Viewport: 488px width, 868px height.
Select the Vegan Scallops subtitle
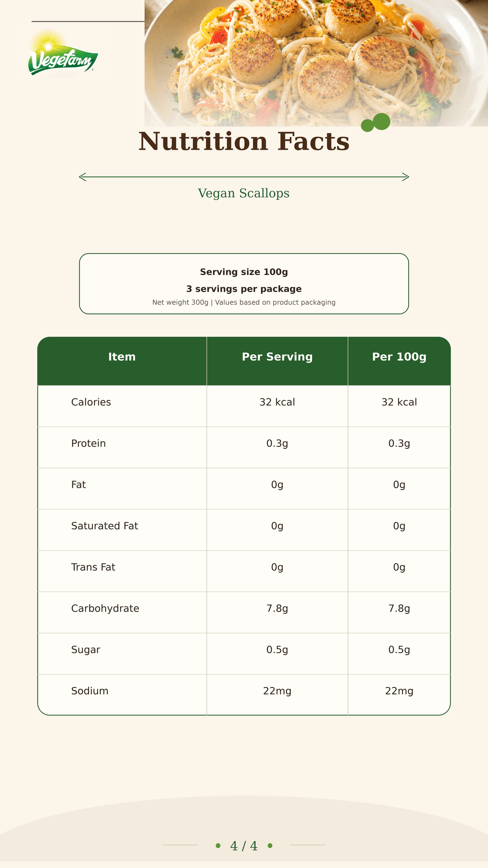(x=244, y=193)
